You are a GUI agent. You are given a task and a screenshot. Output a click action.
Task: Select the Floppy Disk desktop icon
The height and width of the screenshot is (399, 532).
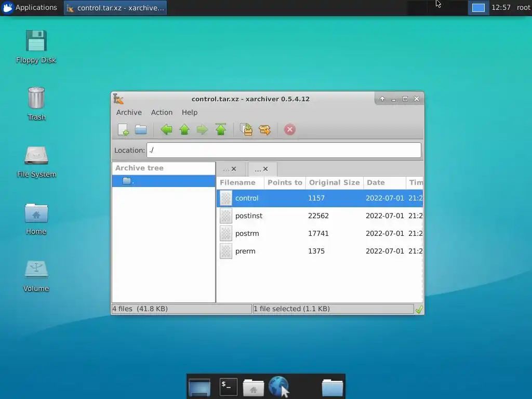(36, 47)
